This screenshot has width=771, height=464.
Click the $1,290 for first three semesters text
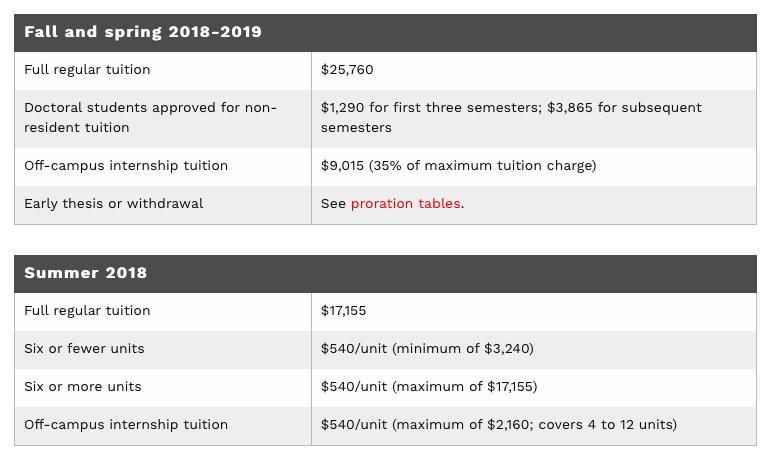point(431,108)
